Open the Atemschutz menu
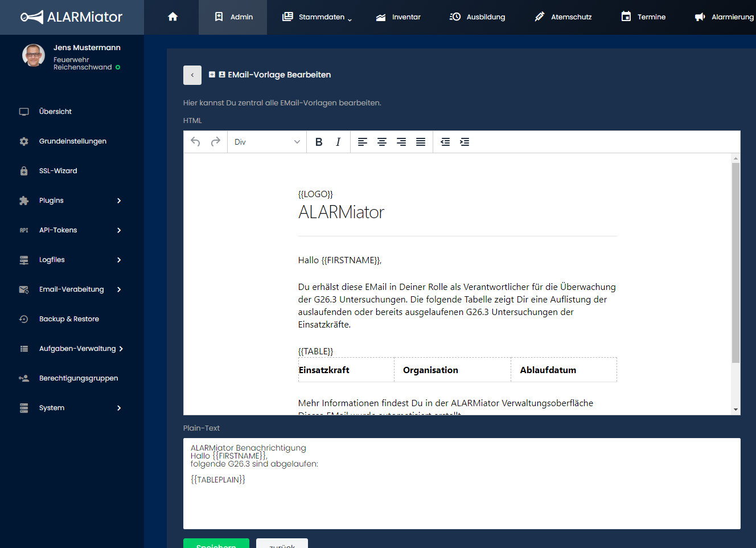This screenshot has height=548, width=756. 563,17
